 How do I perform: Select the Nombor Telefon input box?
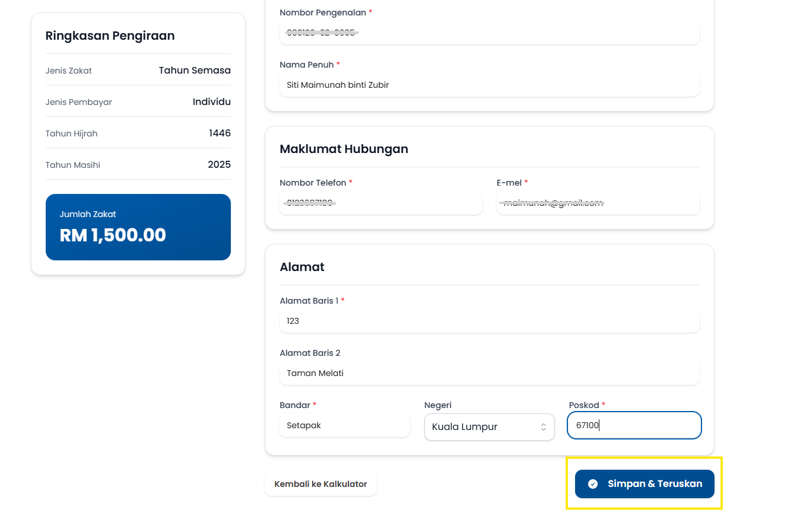coord(380,203)
